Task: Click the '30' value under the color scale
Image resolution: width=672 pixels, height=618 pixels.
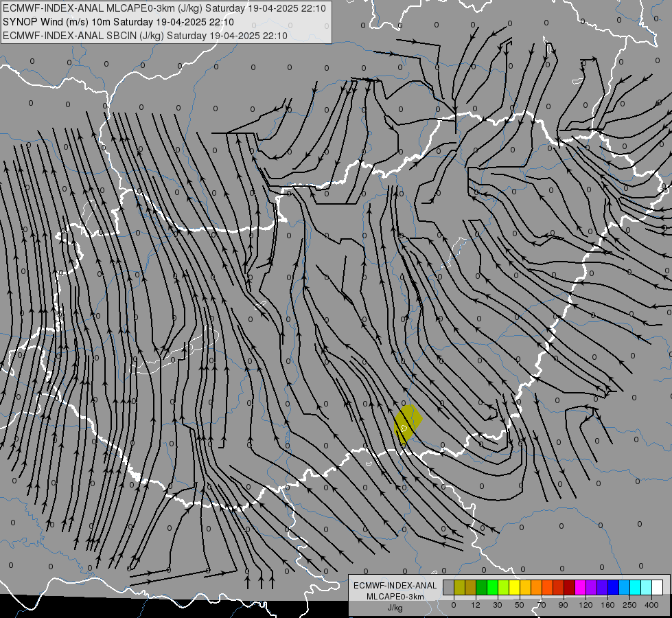Action: 498,605
